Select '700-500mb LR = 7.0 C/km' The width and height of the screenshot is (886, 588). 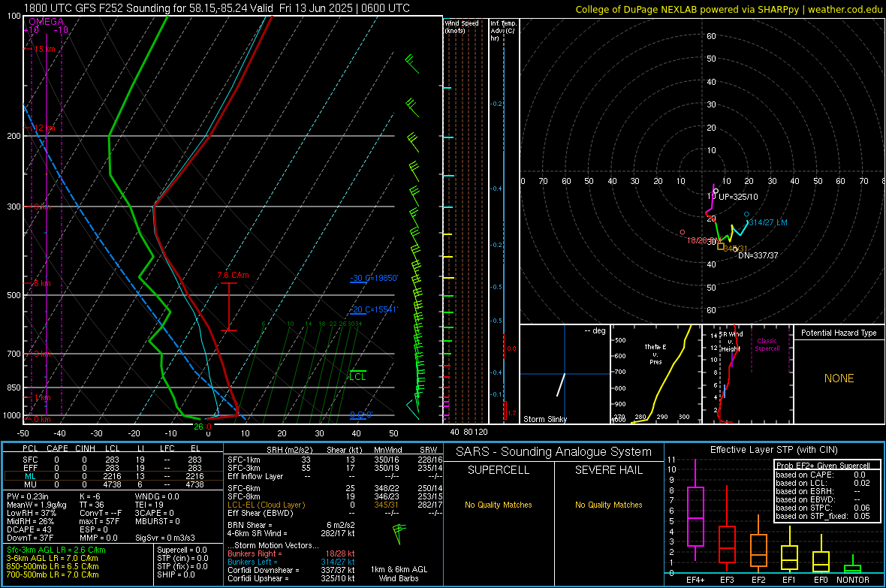pos(53,574)
